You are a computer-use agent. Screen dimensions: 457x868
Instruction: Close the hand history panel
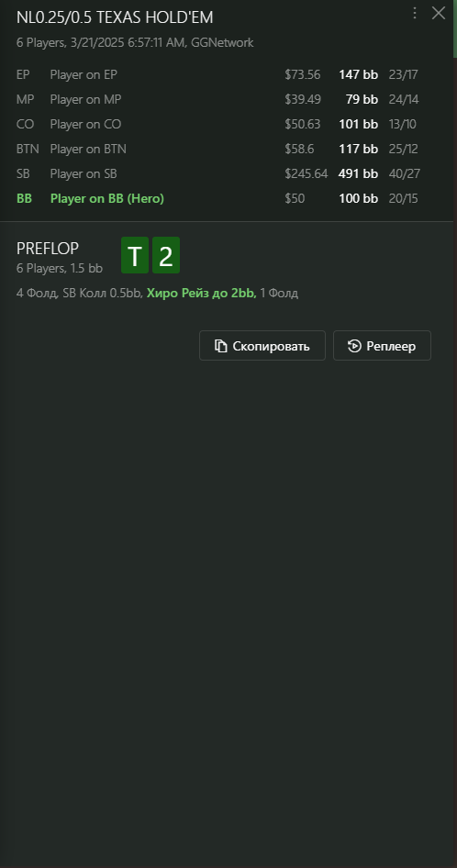coord(438,13)
